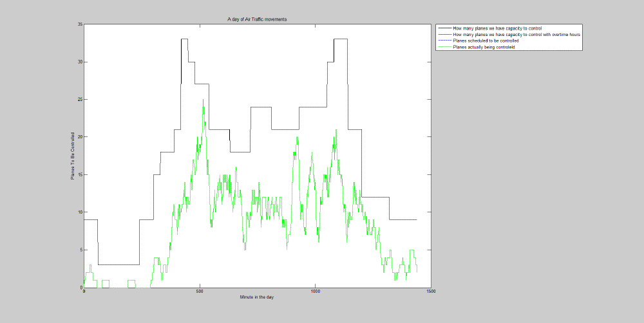
Task: Select legend entry 'Planes actually being controleld'
Action: pos(484,47)
